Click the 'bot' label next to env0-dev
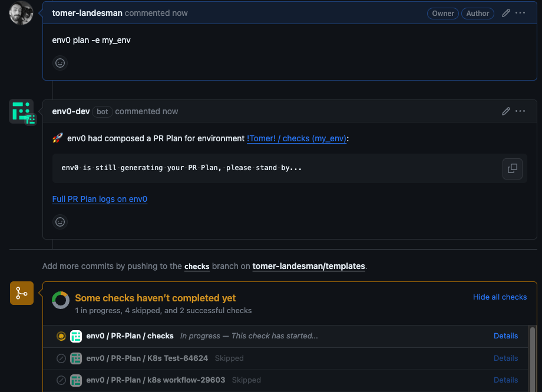This screenshot has width=542, height=392. coord(103,112)
